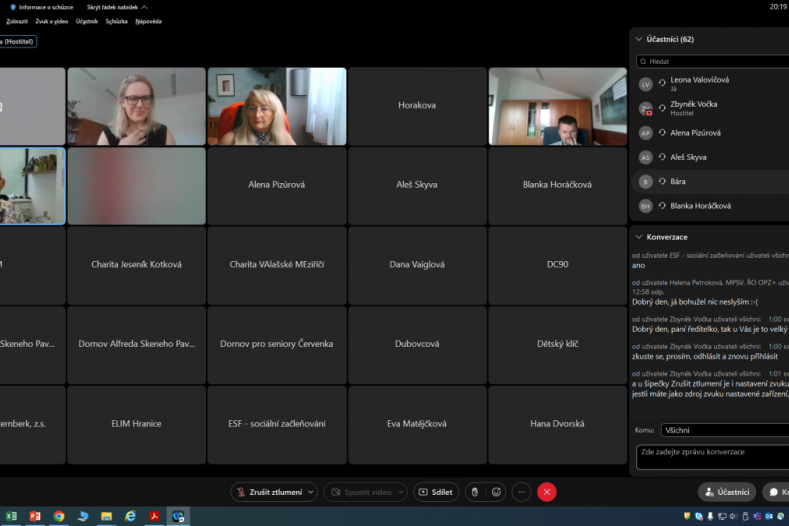789x526 pixels.
Task: Click the headset icon next to Zbyněk Vočka
Action: click(x=662, y=107)
